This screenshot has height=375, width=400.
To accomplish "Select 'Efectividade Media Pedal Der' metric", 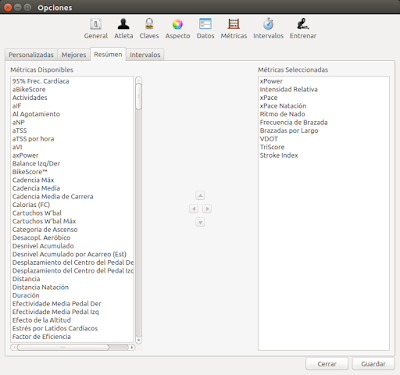I will tap(72, 304).
